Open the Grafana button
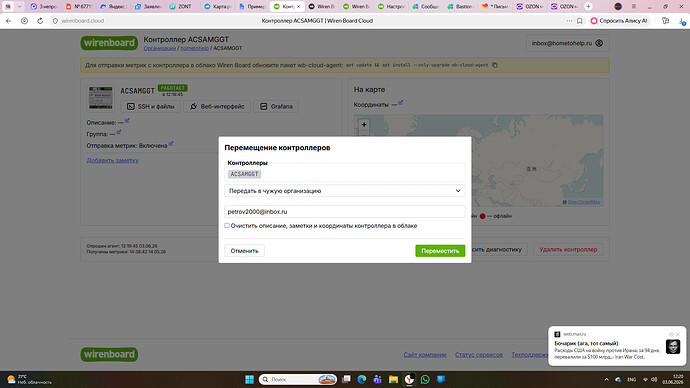Image resolution: width=690 pixels, height=388 pixels. tap(276, 106)
